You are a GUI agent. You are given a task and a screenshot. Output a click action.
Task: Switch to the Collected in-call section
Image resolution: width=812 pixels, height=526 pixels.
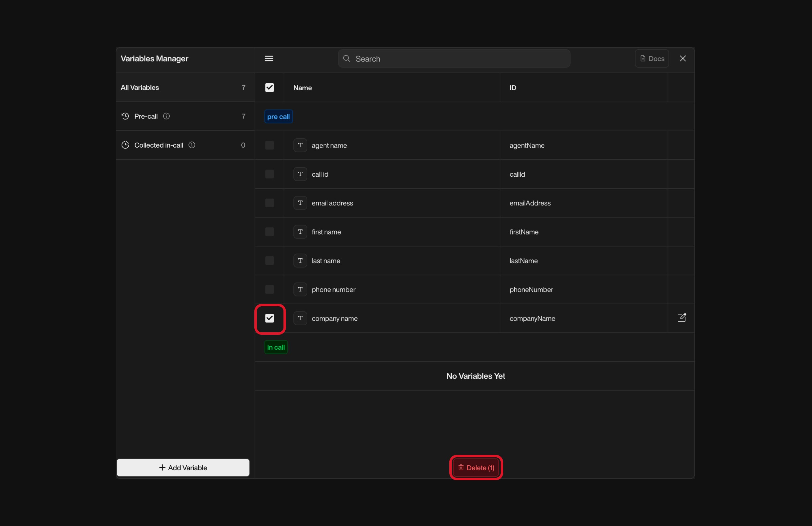[x=158, y=145]
